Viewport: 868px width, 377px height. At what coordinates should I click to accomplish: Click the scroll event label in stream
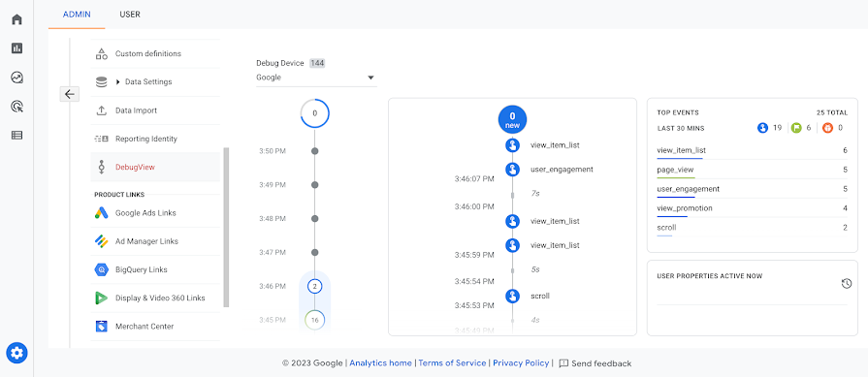[x=540, y=296]
